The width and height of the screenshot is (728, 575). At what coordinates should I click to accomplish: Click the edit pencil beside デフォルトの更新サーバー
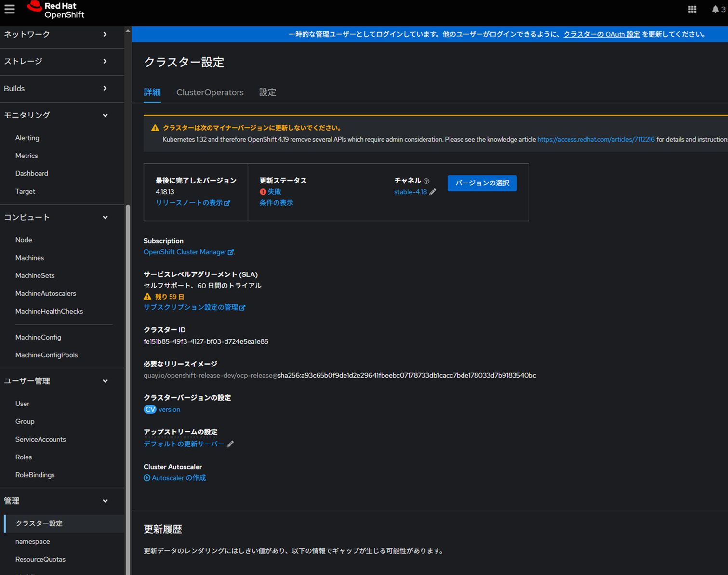[x=230, y=444]
